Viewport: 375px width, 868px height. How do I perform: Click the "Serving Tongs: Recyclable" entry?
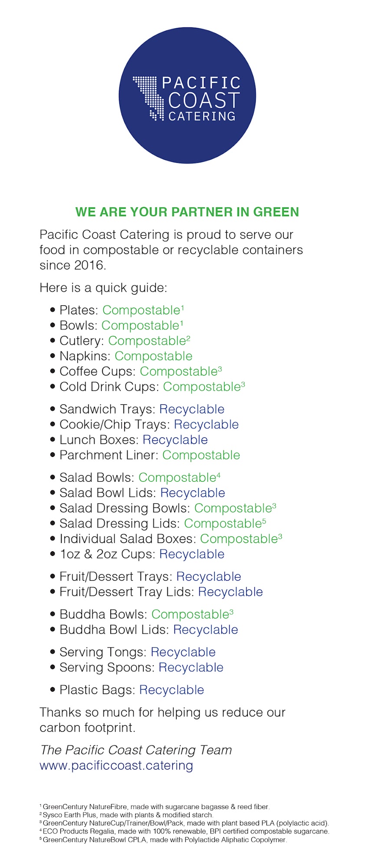138,652
